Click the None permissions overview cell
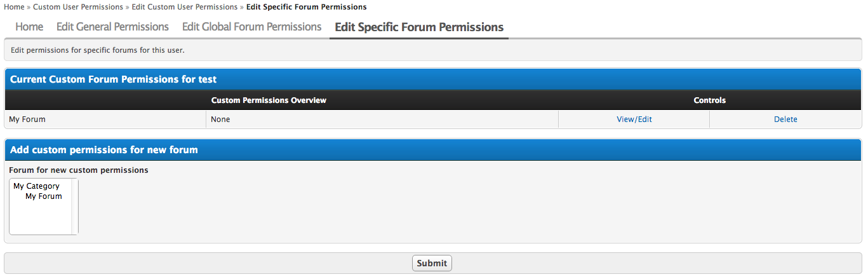The width and height of the screenshot is (868, 279). tap(220, 119)
